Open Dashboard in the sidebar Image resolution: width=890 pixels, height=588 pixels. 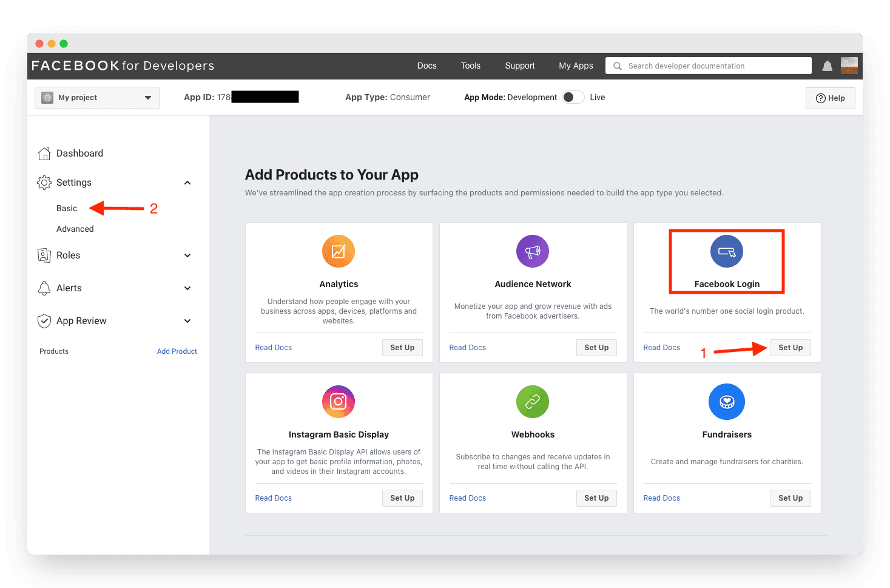pyautogui.click(x=79, y=154)
